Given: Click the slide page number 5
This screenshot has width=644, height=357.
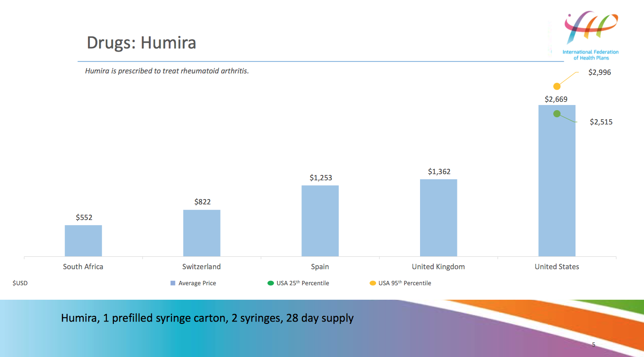Looking at the screenshot, I should (593, 344).
